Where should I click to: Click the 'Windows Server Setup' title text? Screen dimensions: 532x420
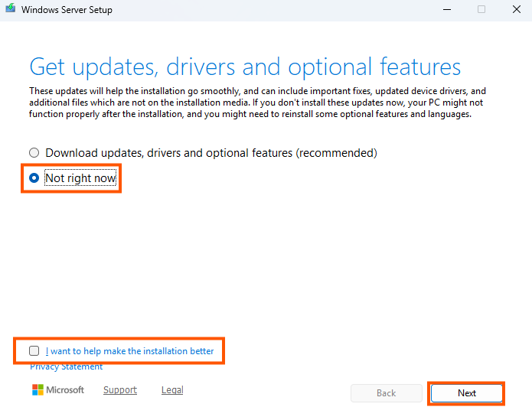67,10
